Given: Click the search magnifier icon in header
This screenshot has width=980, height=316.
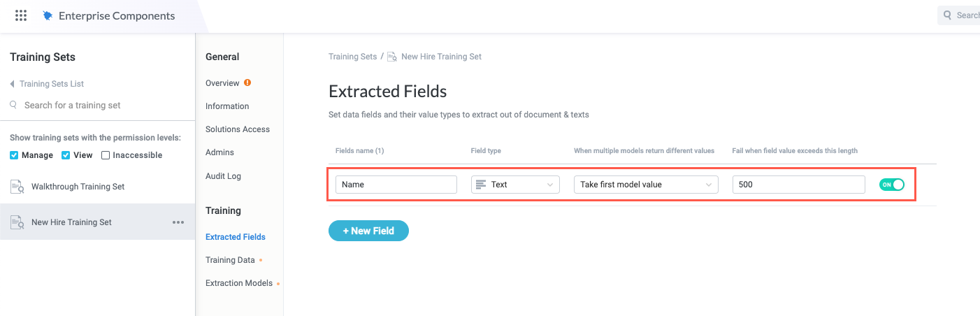Looking at the screenshot, I should pyautogui.click(x=947, y=15).
